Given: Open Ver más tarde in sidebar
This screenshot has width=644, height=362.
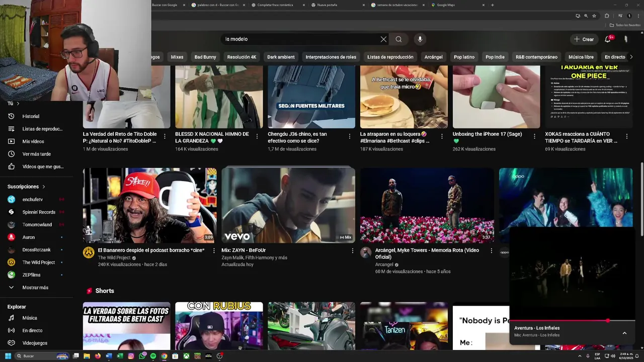Looking at the screenshot, I should pos(36,154).
